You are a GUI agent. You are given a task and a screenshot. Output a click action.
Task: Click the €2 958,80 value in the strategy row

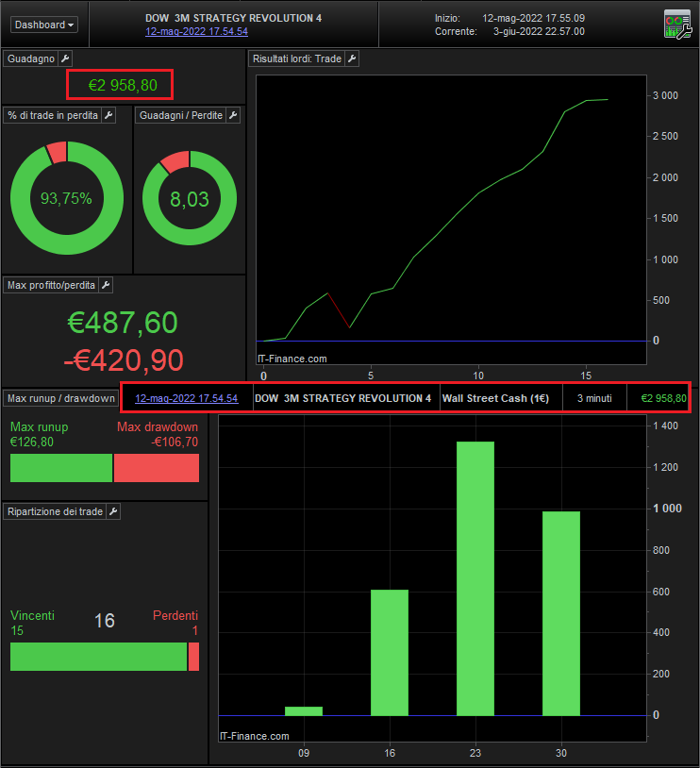664,398
